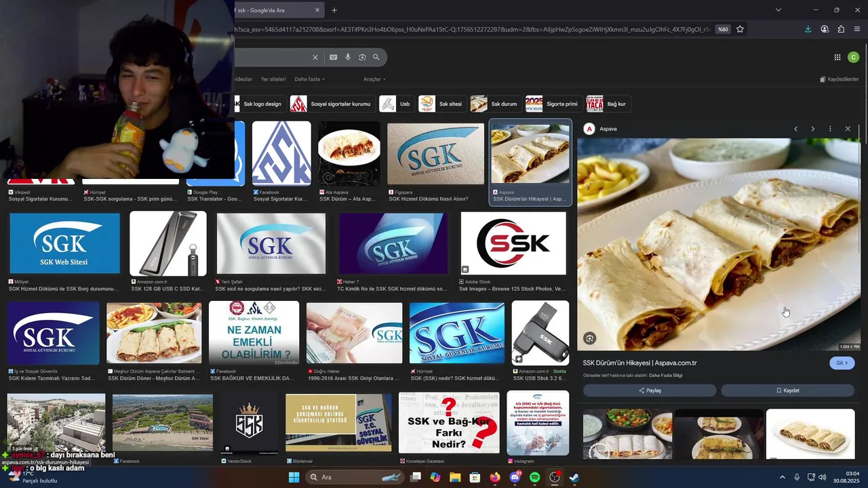Show hidden system tray icons
This screenshot has width=868, height=488.
point(782,477)
